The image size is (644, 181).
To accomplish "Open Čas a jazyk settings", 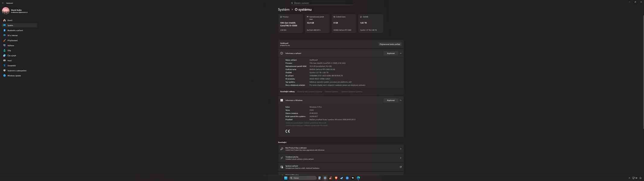I will pyautogui.click(x=19, y=56).
